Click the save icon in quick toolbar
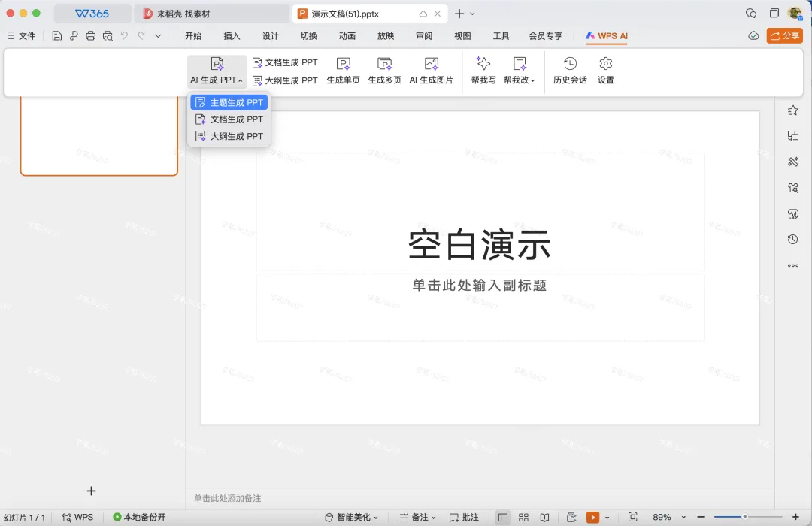Viewport: 812px width, 526px height. [57, 36]
